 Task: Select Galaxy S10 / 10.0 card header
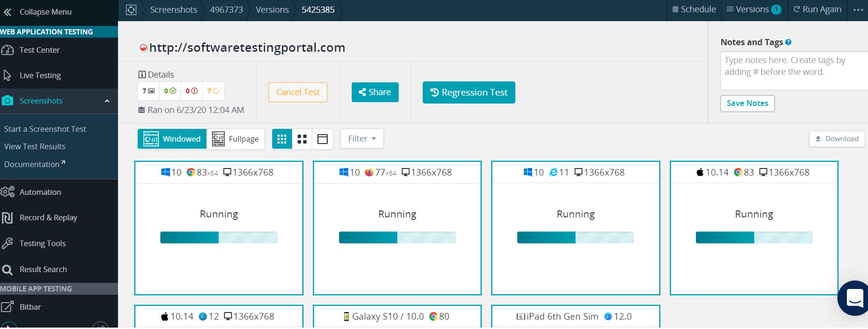click(397, 316)
